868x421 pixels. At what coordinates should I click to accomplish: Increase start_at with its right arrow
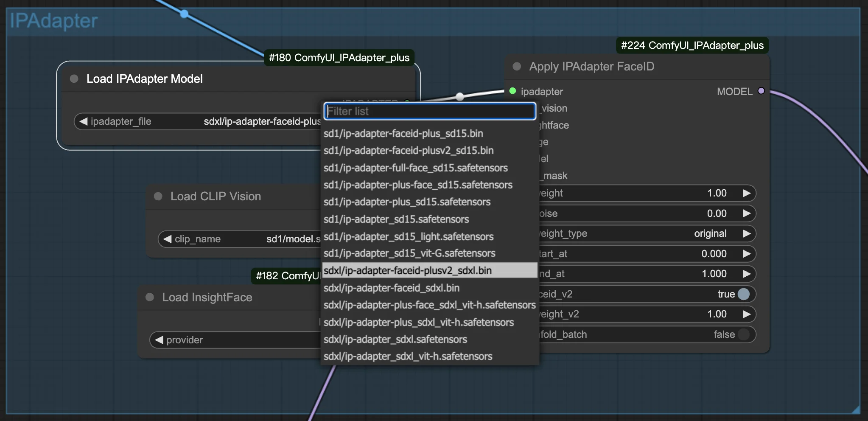pos(747,254)
